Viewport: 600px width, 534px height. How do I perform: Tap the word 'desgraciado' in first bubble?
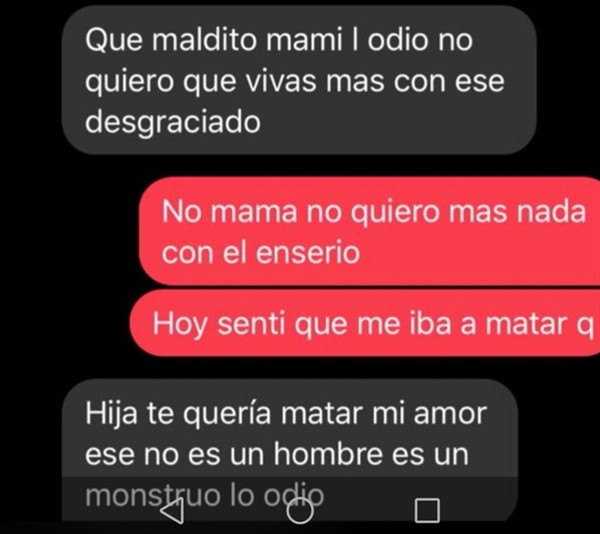coord(173,123)
